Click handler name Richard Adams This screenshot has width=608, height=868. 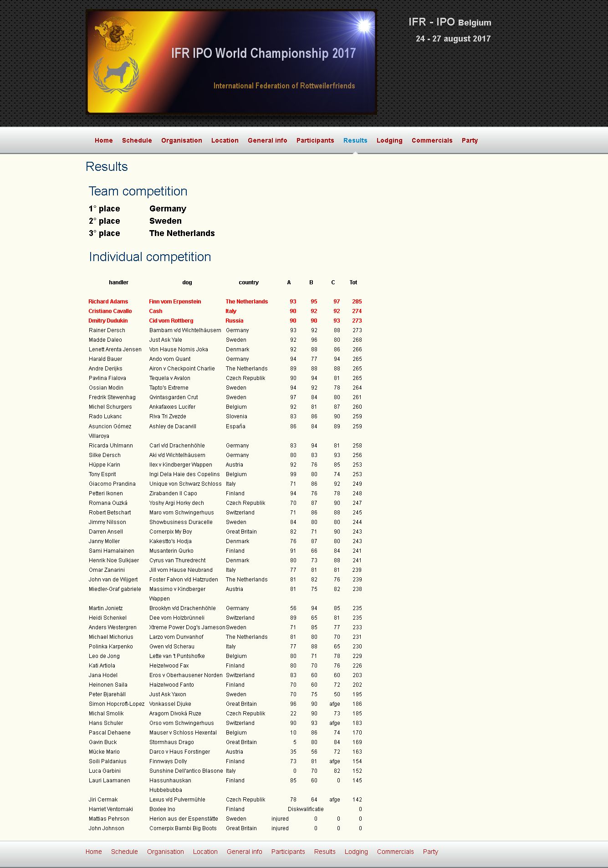[x=108, y=302]
